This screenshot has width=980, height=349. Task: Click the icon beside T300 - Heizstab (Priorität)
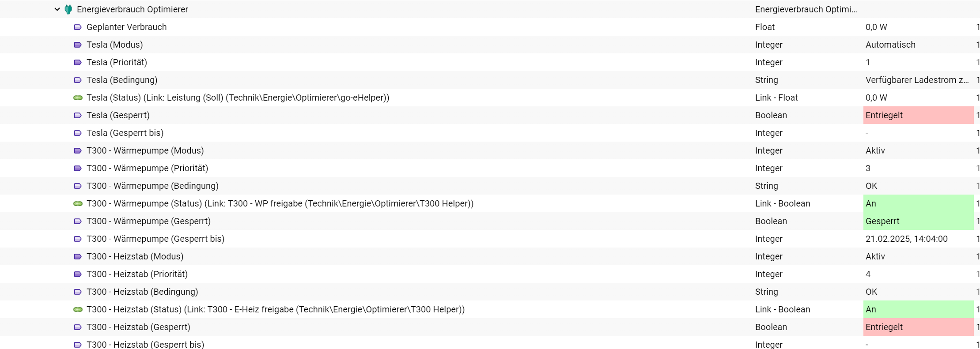78,274
